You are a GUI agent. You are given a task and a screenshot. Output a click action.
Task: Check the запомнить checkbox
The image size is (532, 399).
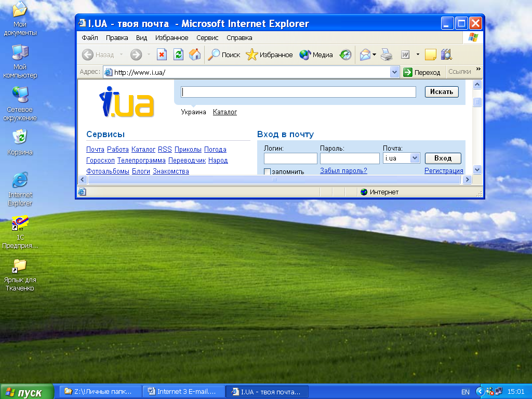pos(268,171)
